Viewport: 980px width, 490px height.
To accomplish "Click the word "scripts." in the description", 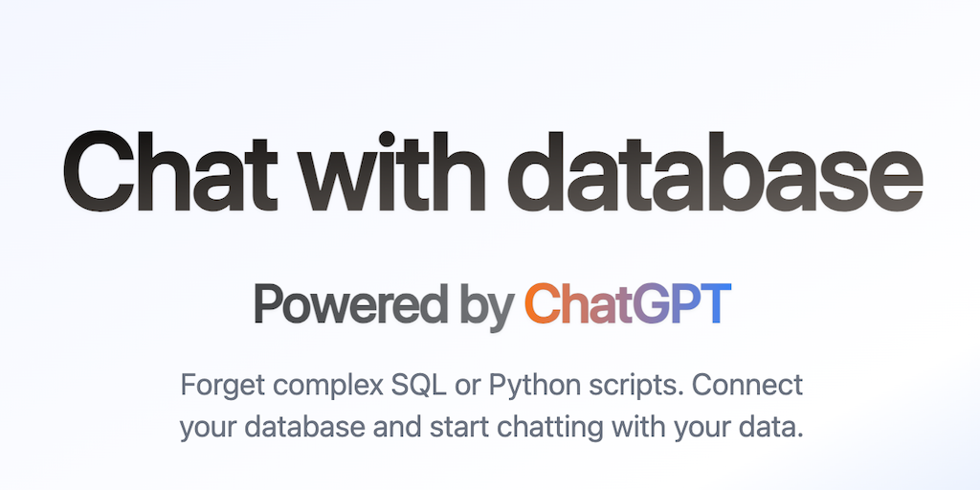I will [631, 388].
